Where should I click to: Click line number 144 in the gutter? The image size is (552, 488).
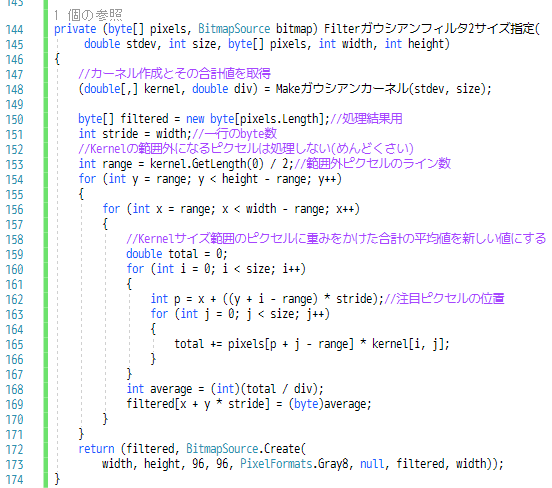[x=14, y=30]
